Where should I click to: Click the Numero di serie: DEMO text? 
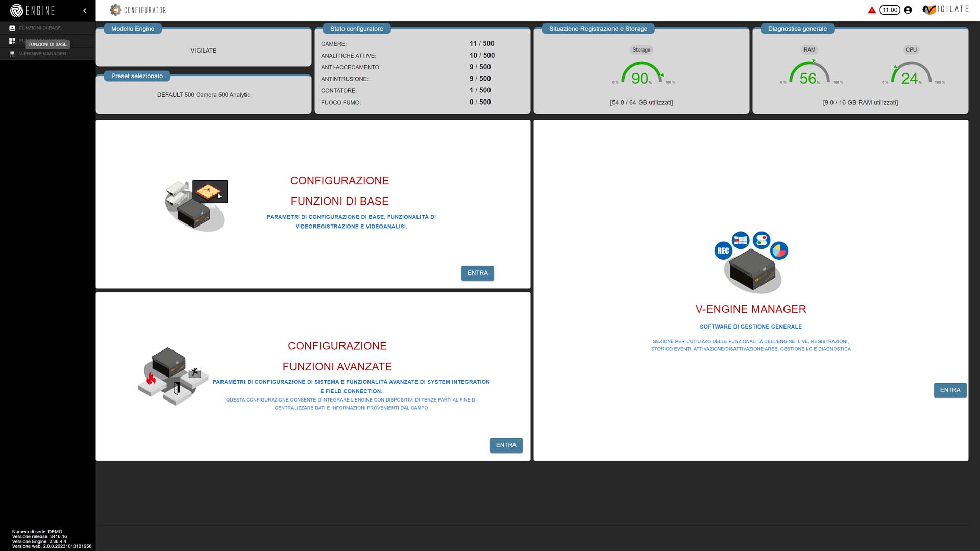[37, 532]
